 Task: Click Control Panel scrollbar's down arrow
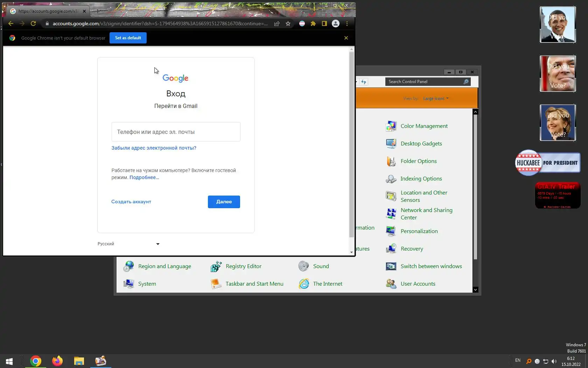pyautogui.click(x=475, y=290)
